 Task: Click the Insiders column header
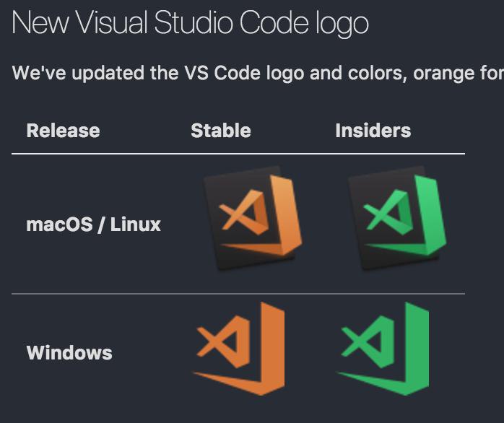373,131
